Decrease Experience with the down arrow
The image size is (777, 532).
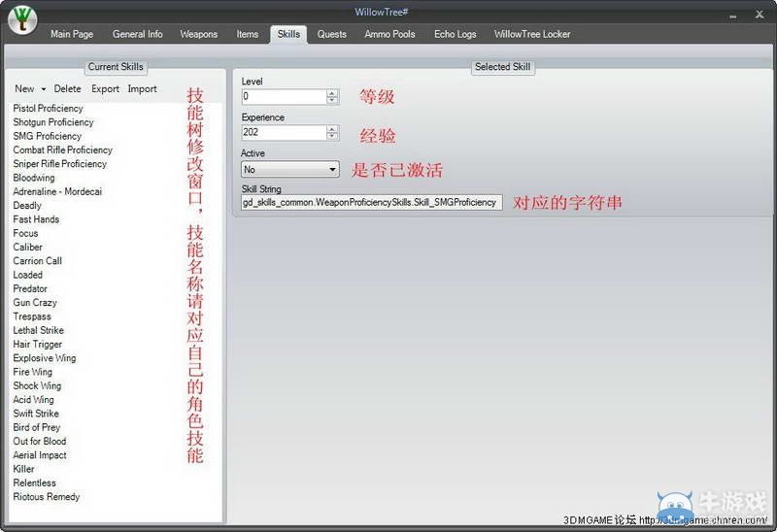[332, 136]
